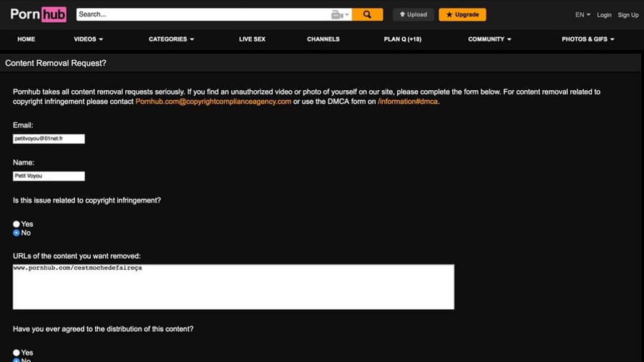The width and height of the screenshot is (644, 362).
Task: Go to the Home navigation item
Action: point(26,39)
